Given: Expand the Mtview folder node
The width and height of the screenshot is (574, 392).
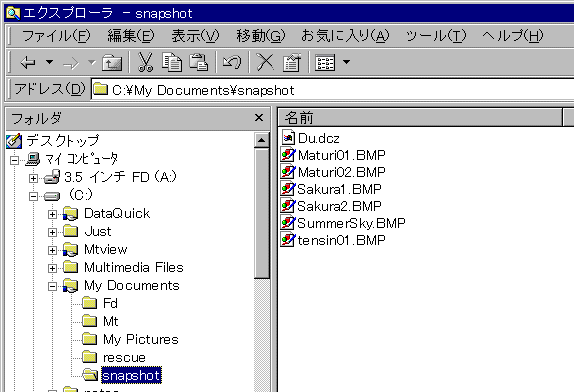Looking at the screenshot, I should (x=52, y=250).
